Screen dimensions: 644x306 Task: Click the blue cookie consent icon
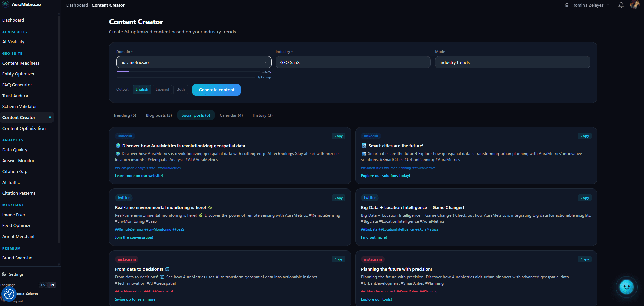coord(9,294)
